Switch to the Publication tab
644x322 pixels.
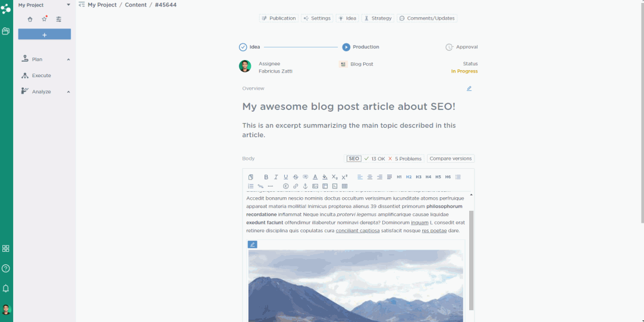[278, 18]
